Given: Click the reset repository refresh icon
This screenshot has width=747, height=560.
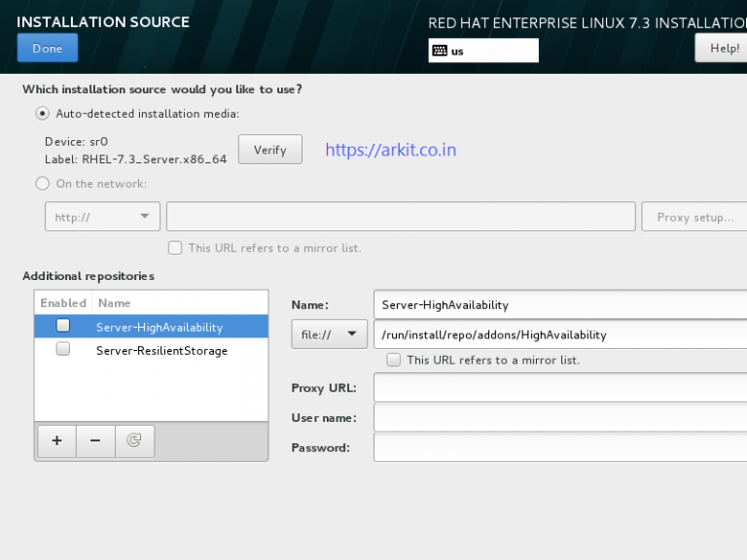Looking at the screenshot, I should point(134,441).
